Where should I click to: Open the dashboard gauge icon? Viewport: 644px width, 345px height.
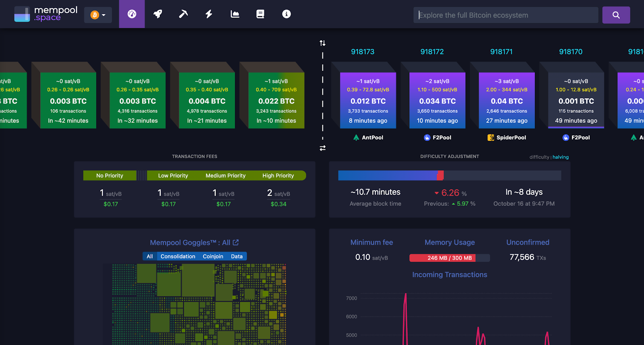132,14
